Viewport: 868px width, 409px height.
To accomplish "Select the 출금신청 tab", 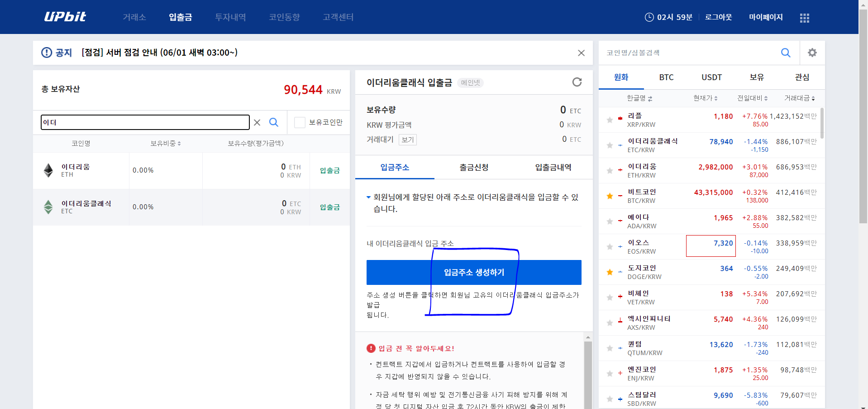I will tap(474, 167).
